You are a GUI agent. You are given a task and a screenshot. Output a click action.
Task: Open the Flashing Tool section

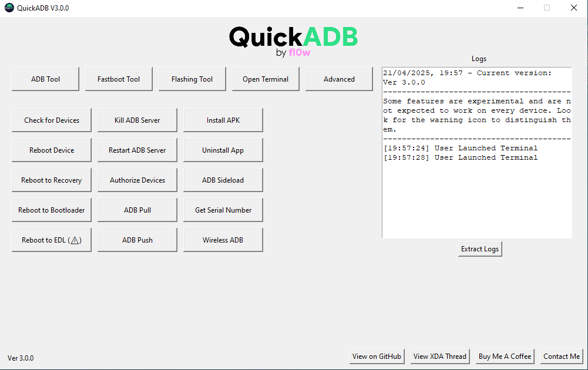tap(192, 78)
